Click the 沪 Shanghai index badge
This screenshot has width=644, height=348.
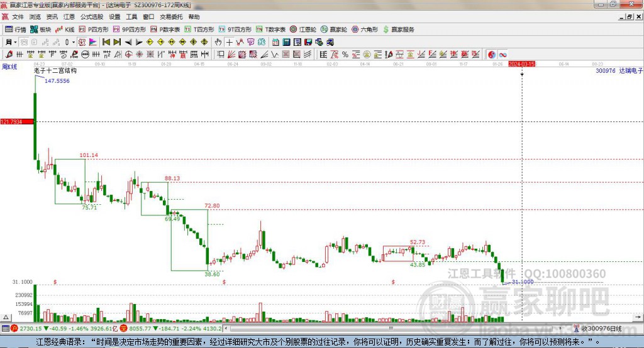pos(14,329)
